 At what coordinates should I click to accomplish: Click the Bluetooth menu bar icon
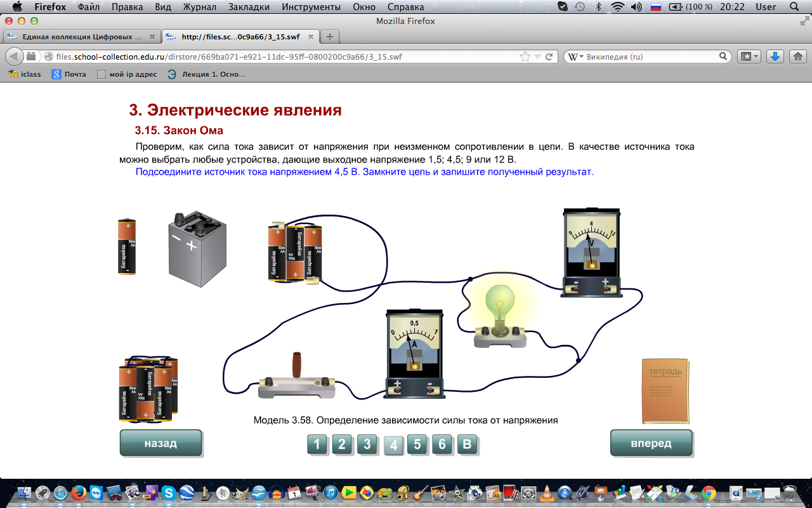(x=598, y=7)
